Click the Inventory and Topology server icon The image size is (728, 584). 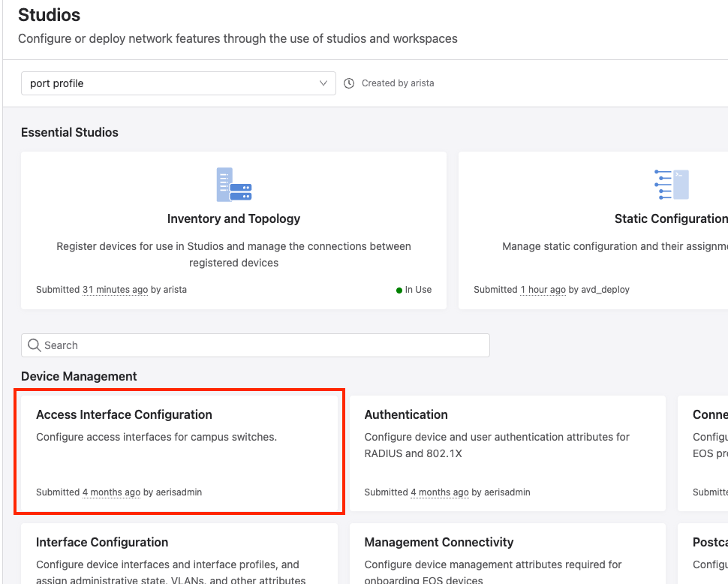(234, 185)
